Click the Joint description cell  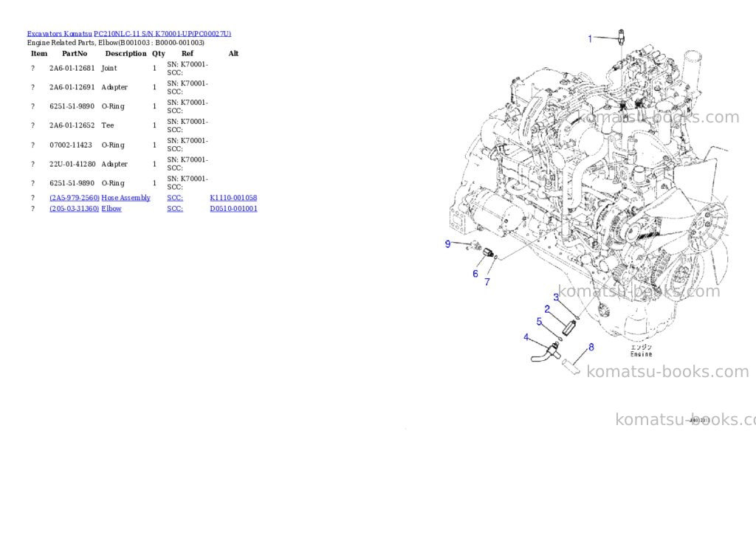point(109,69)
